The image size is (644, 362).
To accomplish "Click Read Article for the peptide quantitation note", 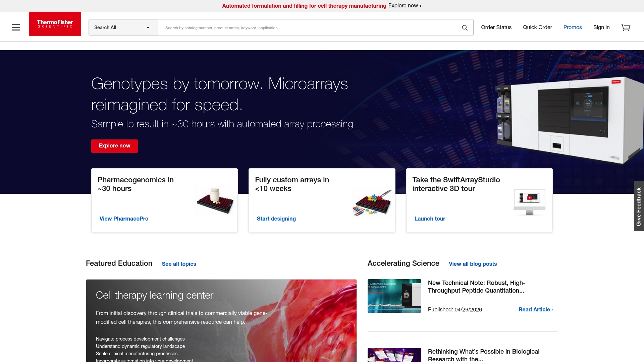I will (535, 309).
